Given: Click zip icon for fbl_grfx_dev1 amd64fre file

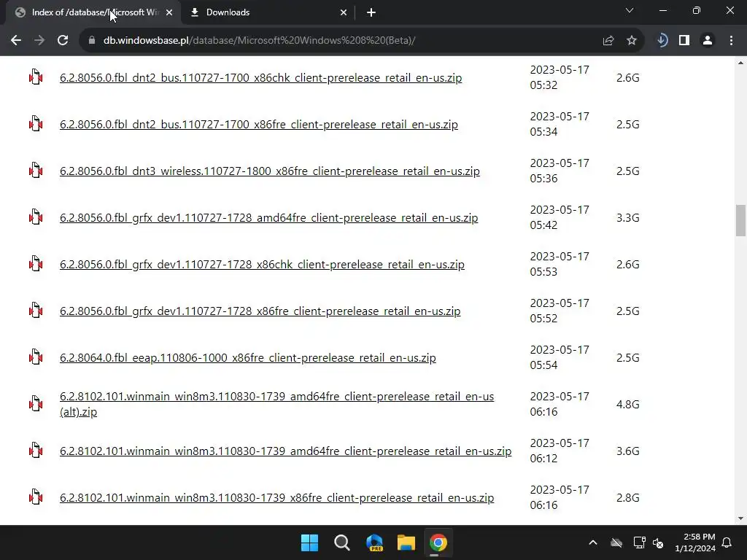Looking at the screenshot, I should click(x=36, y=217).
